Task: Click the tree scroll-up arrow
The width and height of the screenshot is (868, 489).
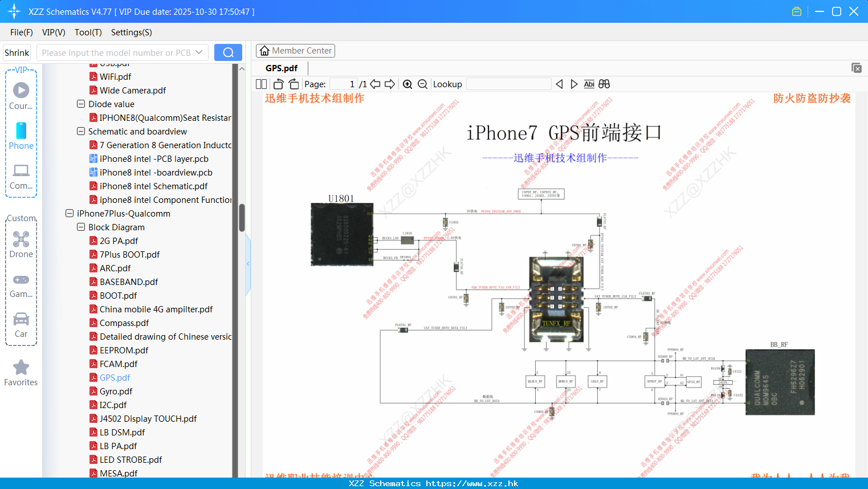Action: [242, 68]
